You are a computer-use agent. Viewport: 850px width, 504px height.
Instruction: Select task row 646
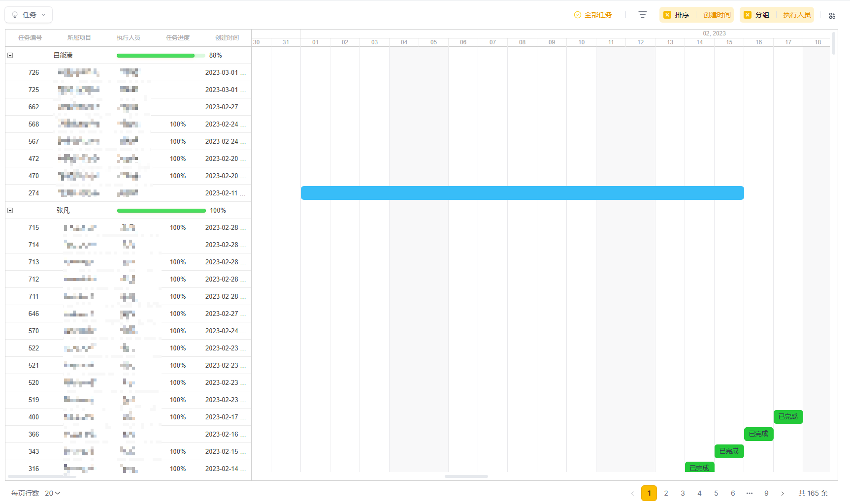128,314
